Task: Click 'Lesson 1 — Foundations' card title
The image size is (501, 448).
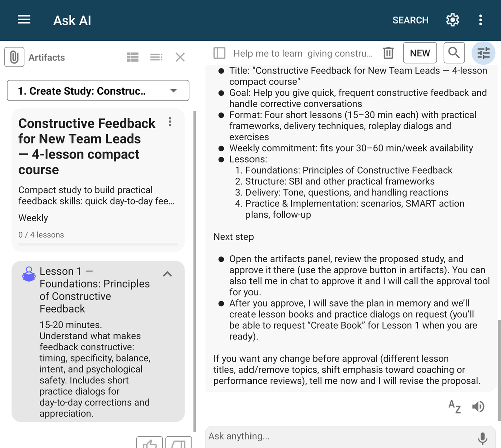Action: [x=94, y=290]
